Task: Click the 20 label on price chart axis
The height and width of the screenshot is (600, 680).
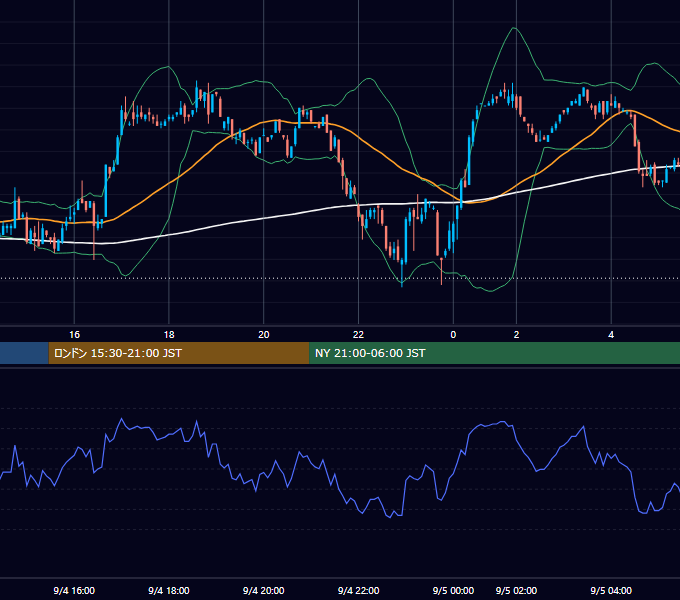Action: [264, 335]
